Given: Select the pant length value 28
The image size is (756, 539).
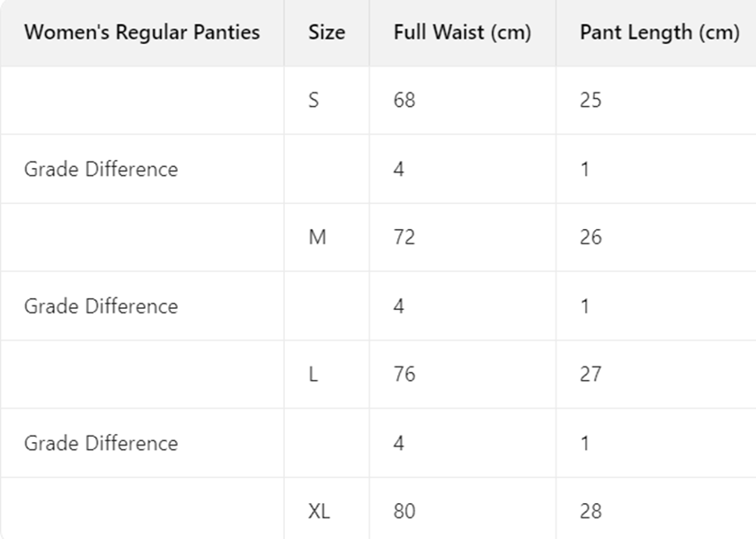Looking at the screenshot, I should click(591, 512).
